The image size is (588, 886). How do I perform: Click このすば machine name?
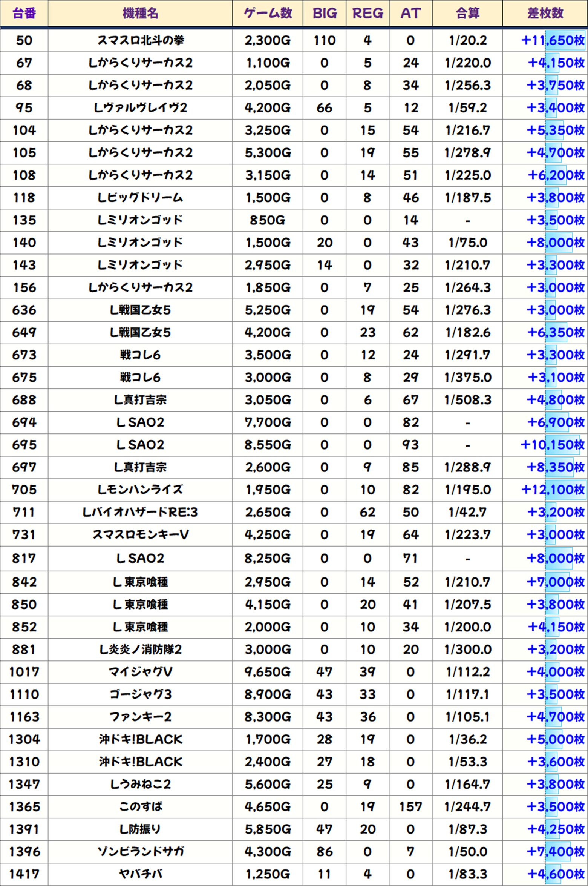click(140, 806)
